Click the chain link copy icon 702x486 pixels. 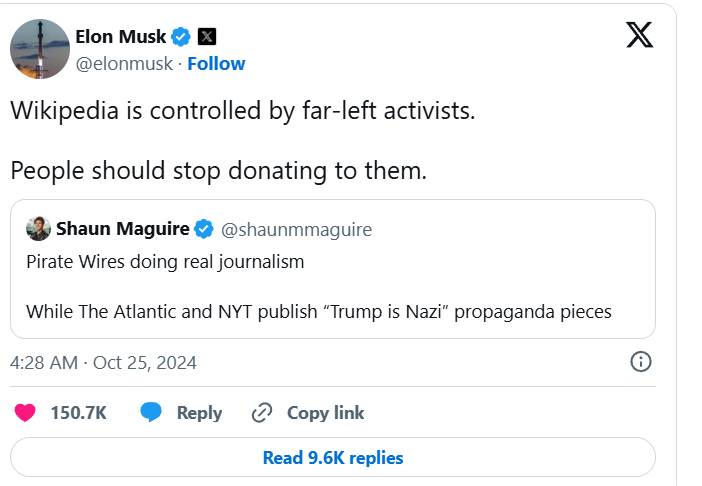[x=262, y=412]
